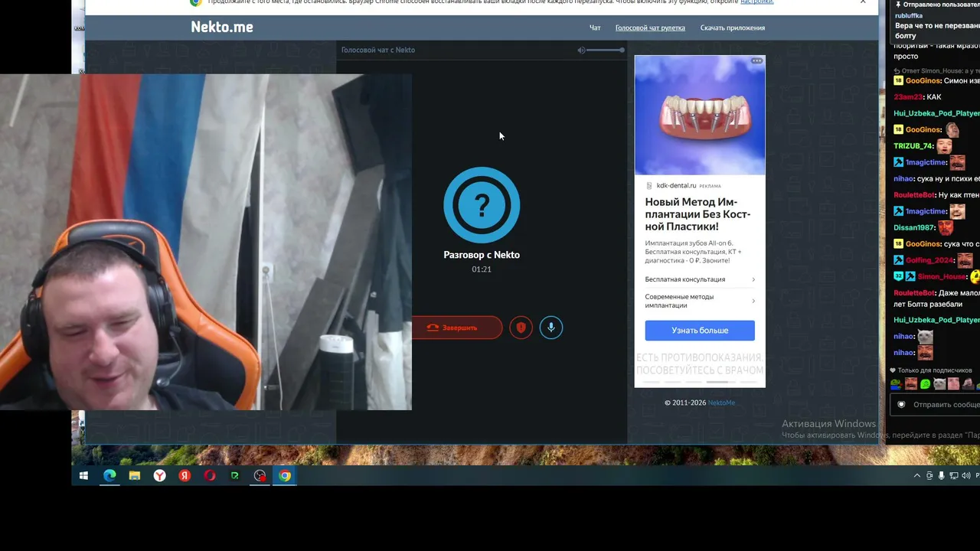This screenshot has height=551, width=980.
Task: Open the Скачать приложения menu item
Action: tap(733, 28)
